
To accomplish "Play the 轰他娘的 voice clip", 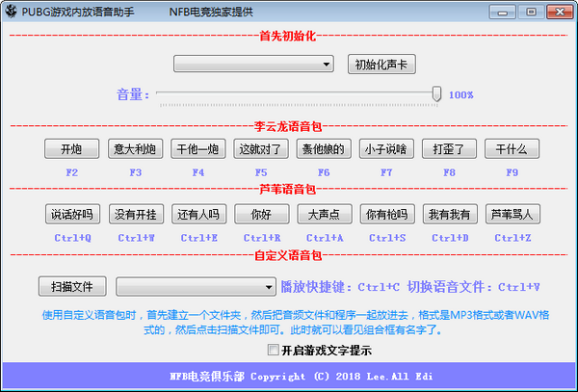I will (324, 149).
